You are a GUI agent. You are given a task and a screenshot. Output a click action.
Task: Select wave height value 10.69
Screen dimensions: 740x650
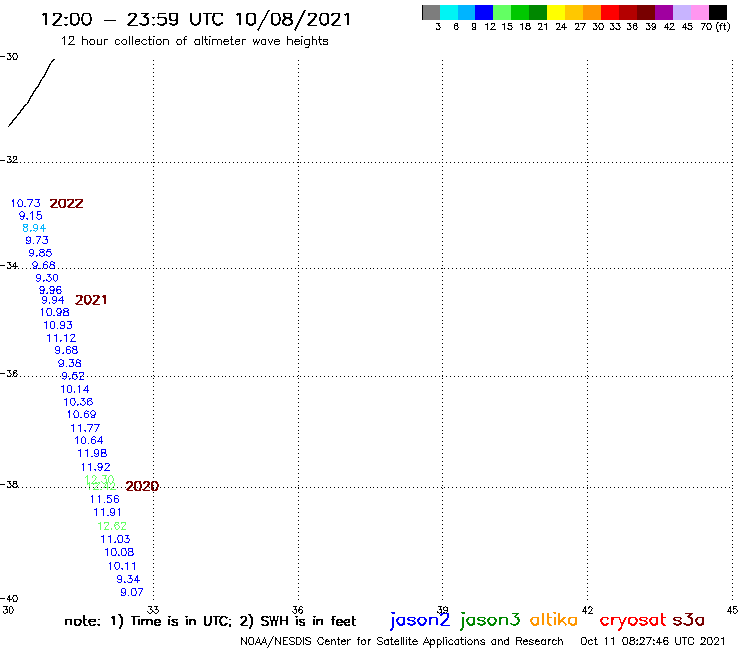click(82, 414)
